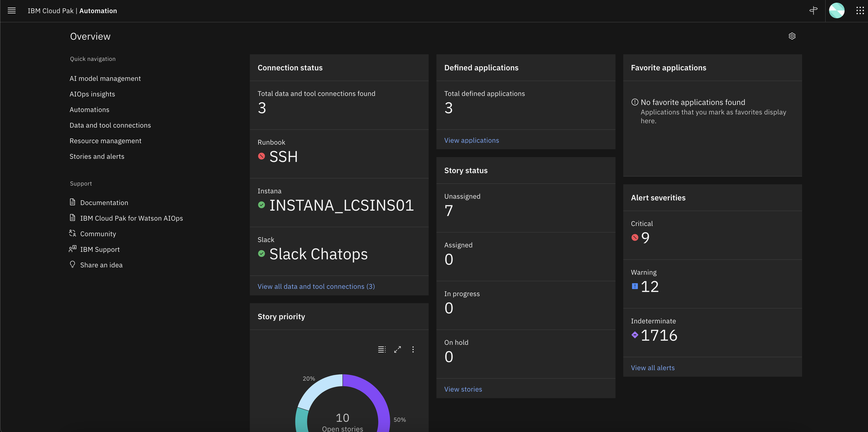The height and width of the screenshot is (432, 868).
Task: Click the On hold stories count 0
Action: click(449, 357)
